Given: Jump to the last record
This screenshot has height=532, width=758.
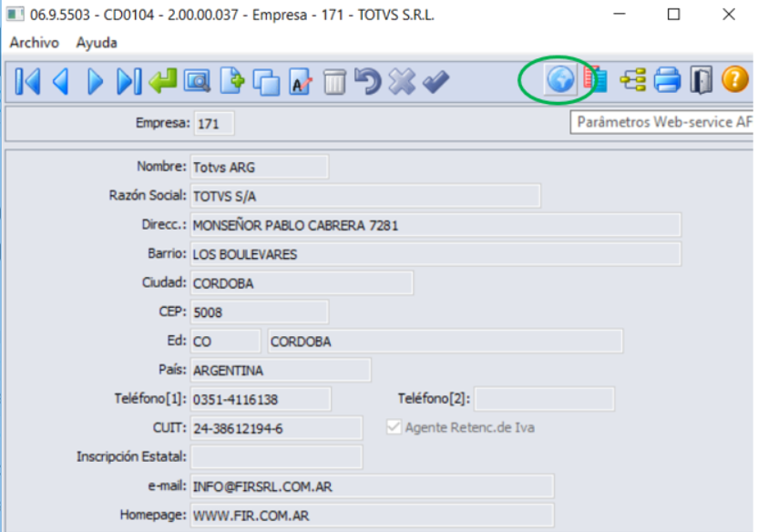Looking at the screenshot, I should click(129, 81).
